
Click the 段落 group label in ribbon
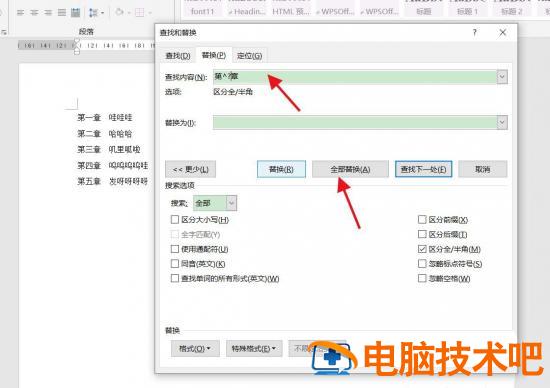(x=86, y=32)
